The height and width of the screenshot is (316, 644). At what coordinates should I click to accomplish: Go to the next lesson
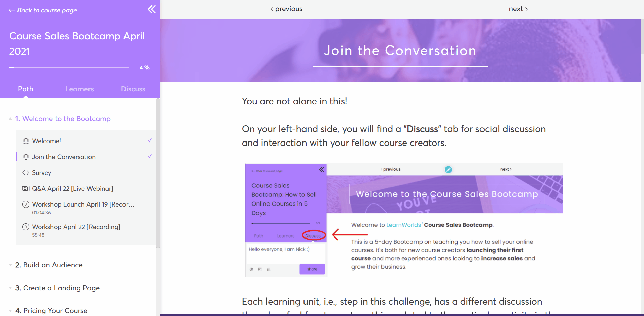pos(518,9)
